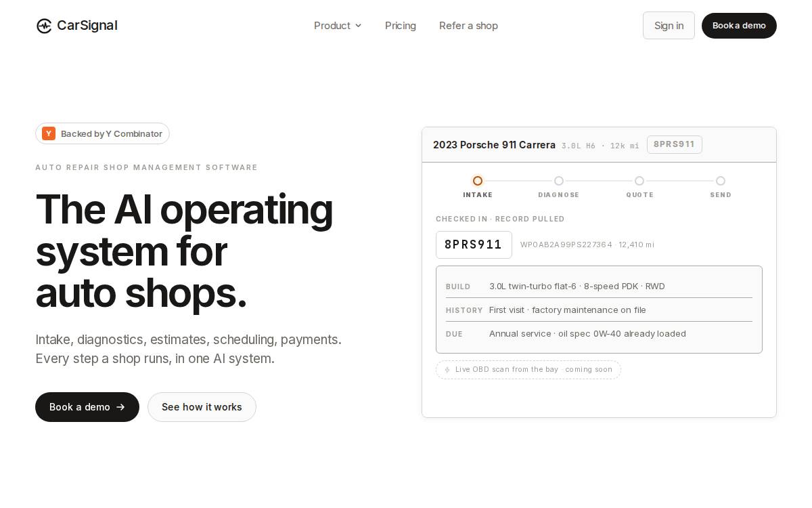Click the DIAGNOSE step label
The height and width of the screenshot is (508, 812).
559,195
